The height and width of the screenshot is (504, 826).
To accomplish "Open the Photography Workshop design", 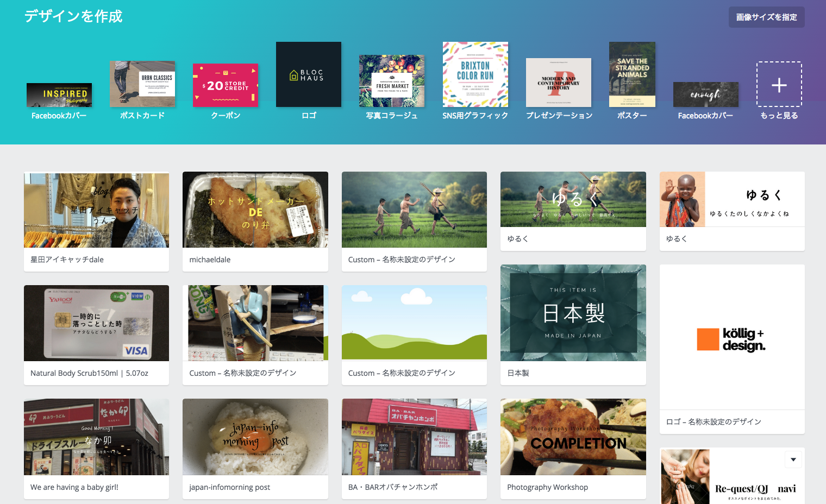I will point(573,437).
